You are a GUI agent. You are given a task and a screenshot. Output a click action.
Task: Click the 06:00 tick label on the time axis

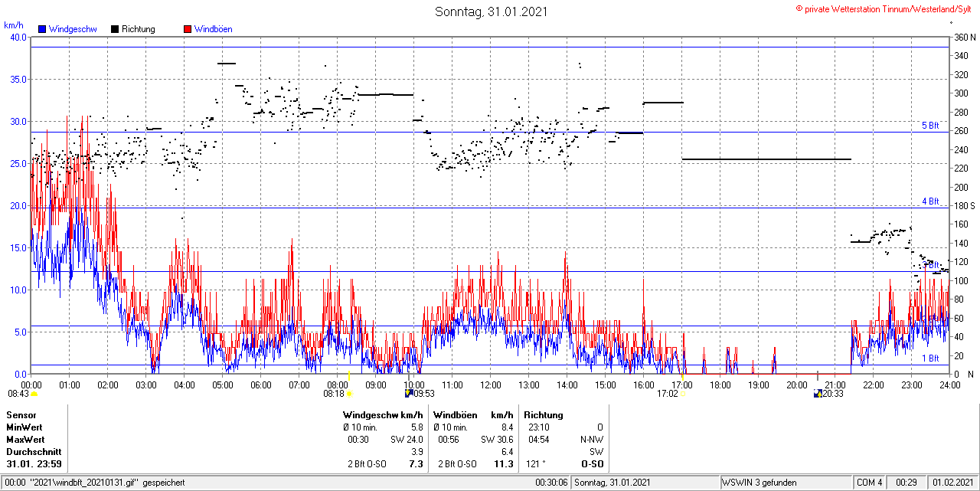pos(260,385)
